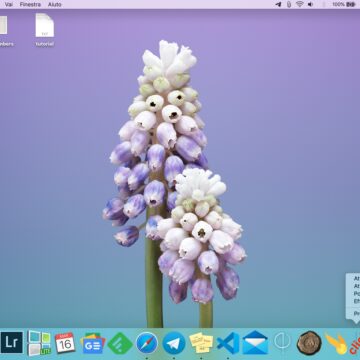Viewport: 360px width, 360px height.
Task: Open Adobe Lightroom from the Dock
Action: [12, 343]
